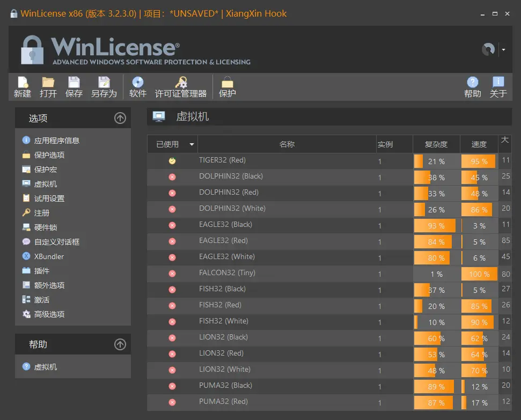Open the 许可证管理器 license manager

pyautogui.click(x=181, y=87)
